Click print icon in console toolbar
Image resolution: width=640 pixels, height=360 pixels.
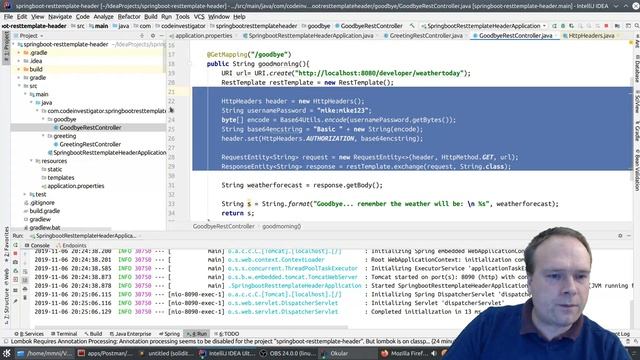click(25, 289)
